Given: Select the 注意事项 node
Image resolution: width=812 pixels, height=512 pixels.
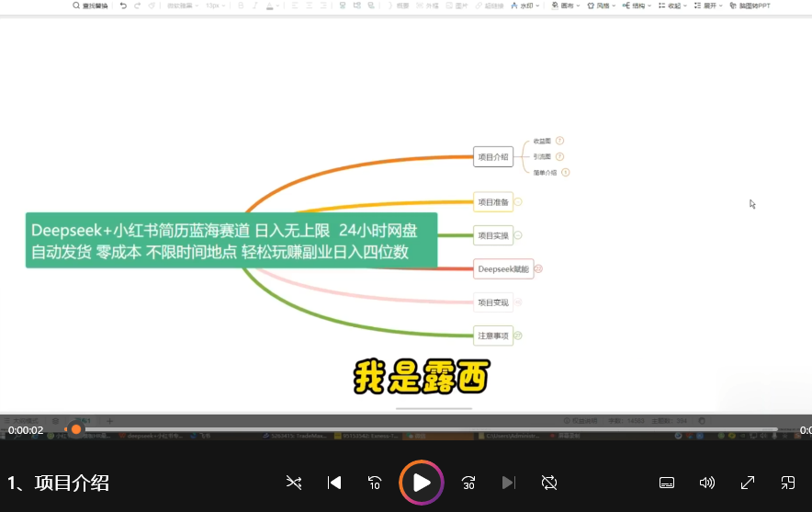Looking at the screenshot, I should [493, 336].
